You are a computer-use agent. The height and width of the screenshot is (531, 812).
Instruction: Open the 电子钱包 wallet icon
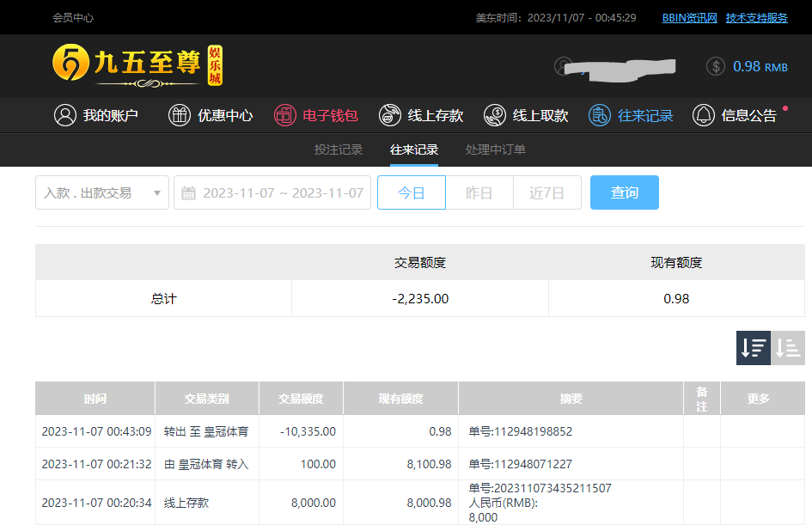pos(284,115)
